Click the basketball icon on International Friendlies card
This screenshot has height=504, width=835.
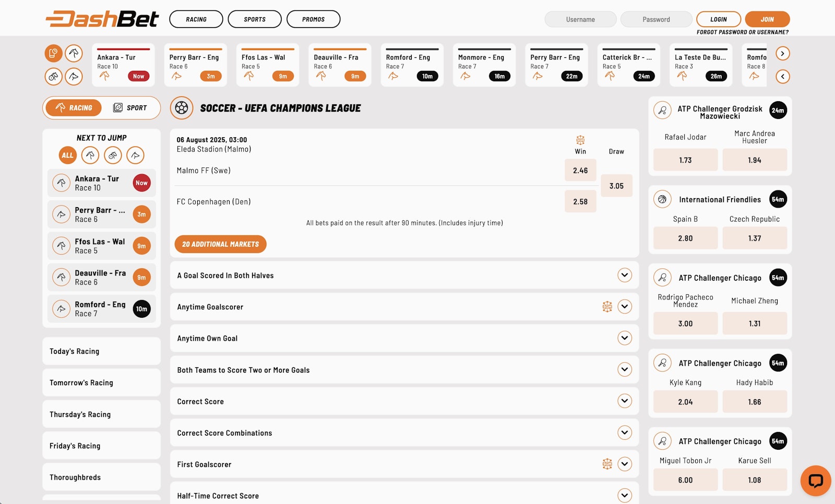coord(663,199)
